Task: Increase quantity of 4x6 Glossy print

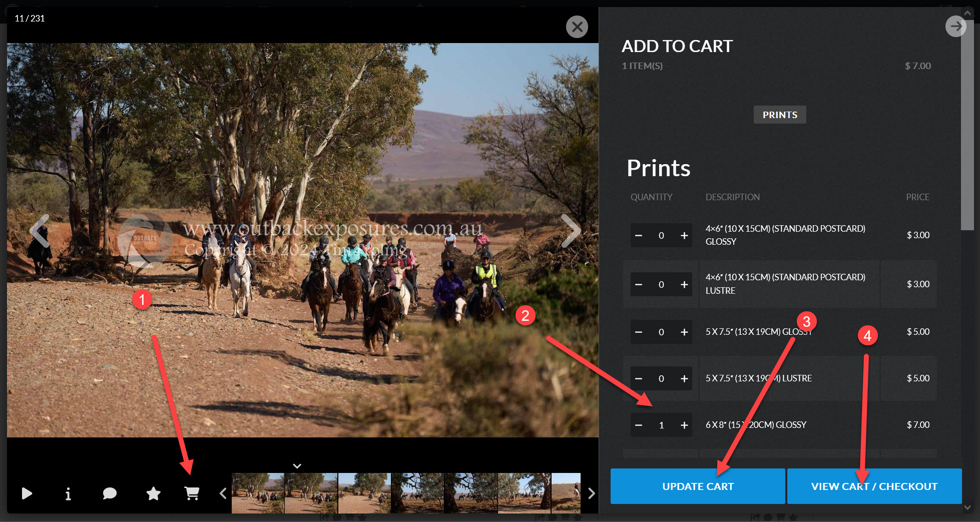Action: pos(684,236)
